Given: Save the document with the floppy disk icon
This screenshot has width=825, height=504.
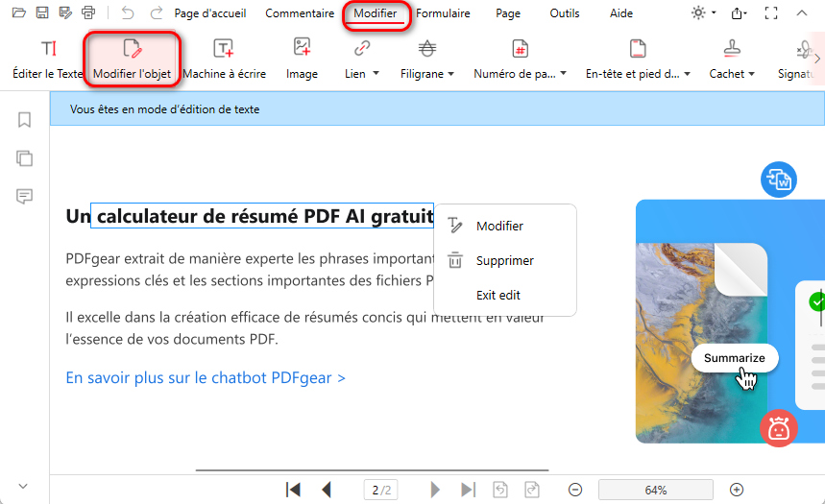Looking at the screenshot, I should [42, 12].
